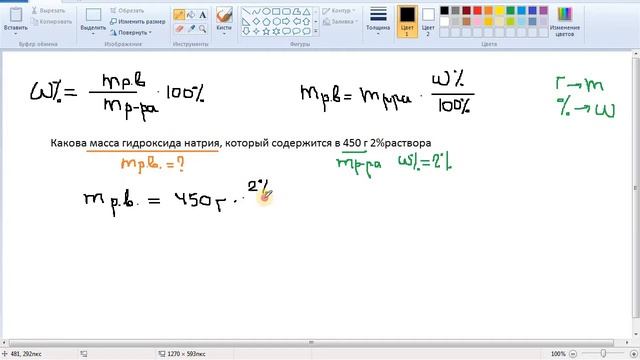
Task: Choose the triangle shape
Action: [306, 11]
